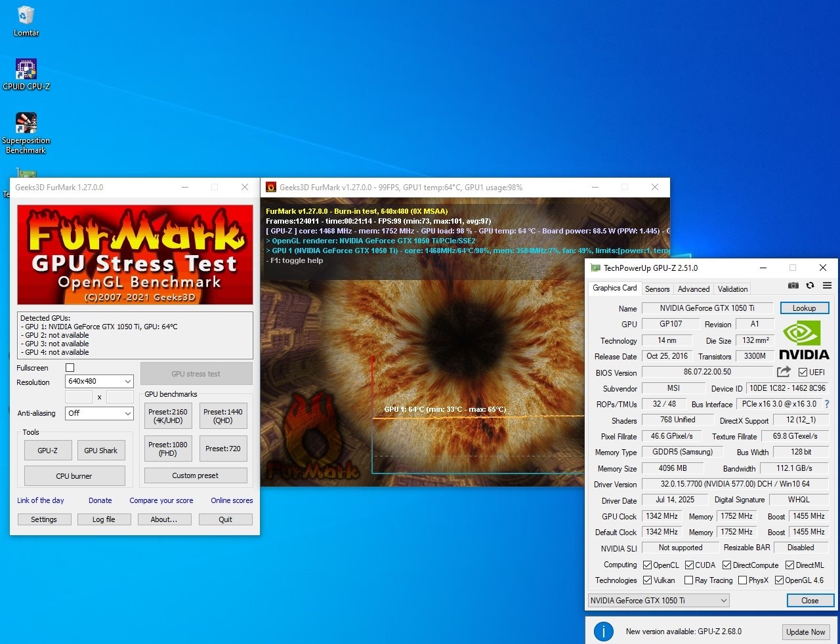840x644 pixels.
Task: Open the Resolution dropdown showing 640x480
Action: tap(100, 381)
